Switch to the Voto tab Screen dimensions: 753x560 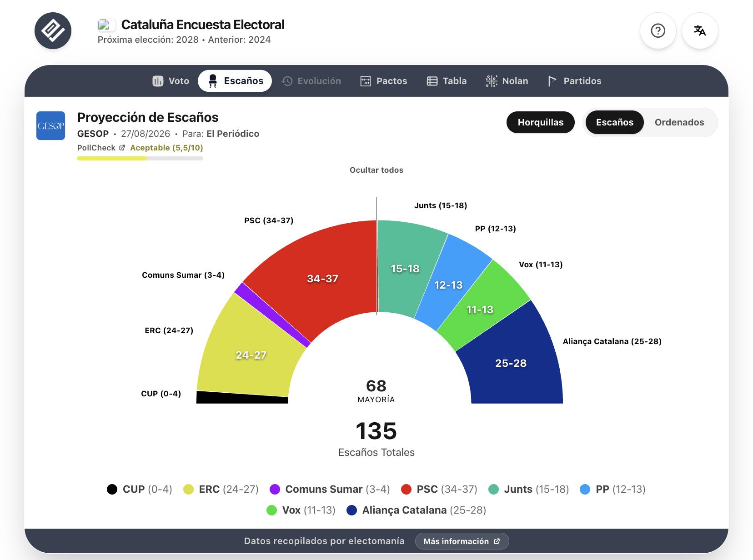pyautogui.click(x=171, y=81)
